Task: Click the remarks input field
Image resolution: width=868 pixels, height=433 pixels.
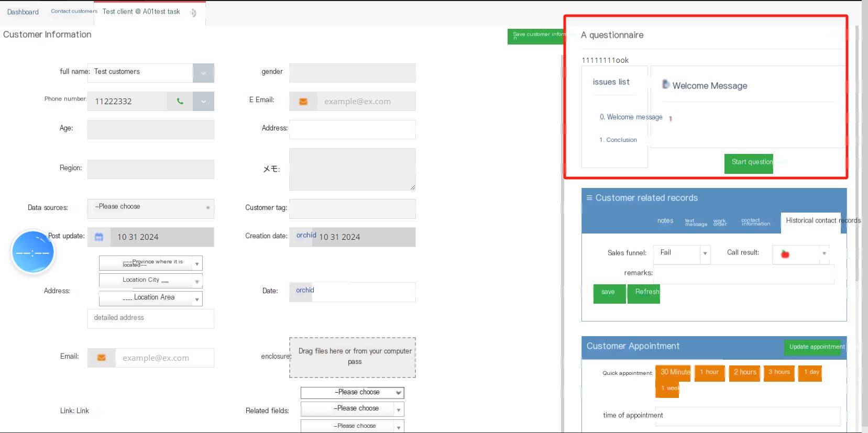Action: (744, 274)
